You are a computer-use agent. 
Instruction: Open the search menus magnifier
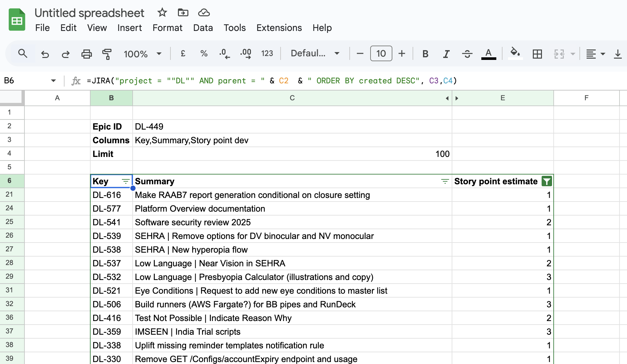22,53
